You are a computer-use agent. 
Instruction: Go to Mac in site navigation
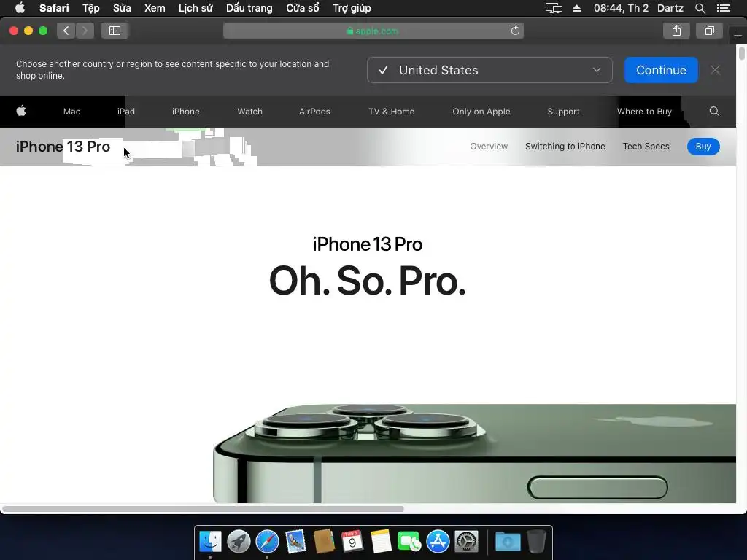click(x=71, y=112)
